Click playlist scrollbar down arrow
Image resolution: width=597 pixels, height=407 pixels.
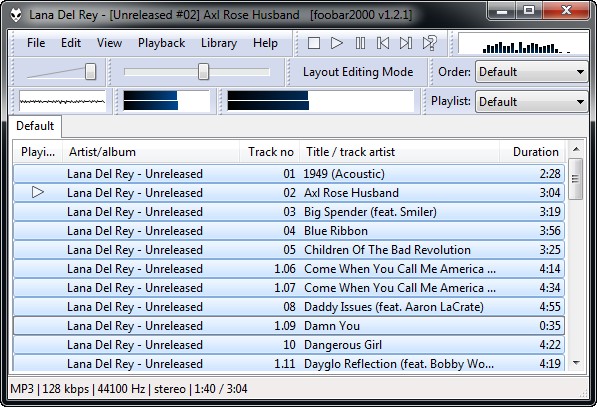point(576,363)
